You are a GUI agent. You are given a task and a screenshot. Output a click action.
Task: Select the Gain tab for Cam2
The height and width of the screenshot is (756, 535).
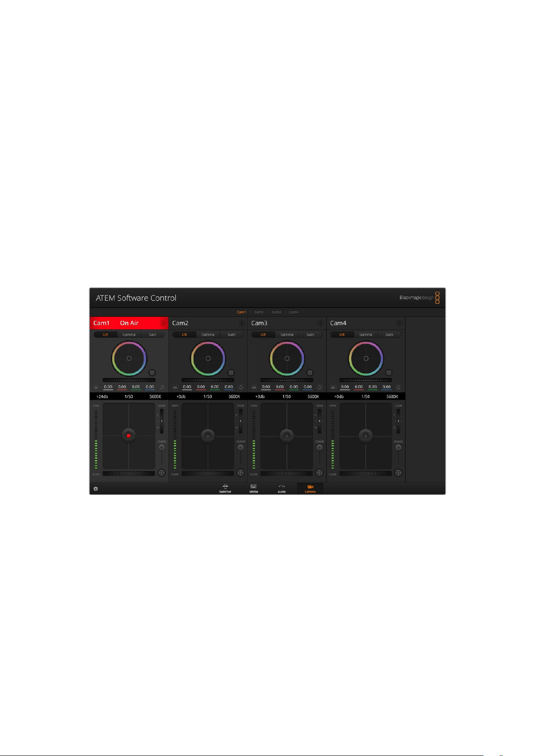click(x=232, y=335)
